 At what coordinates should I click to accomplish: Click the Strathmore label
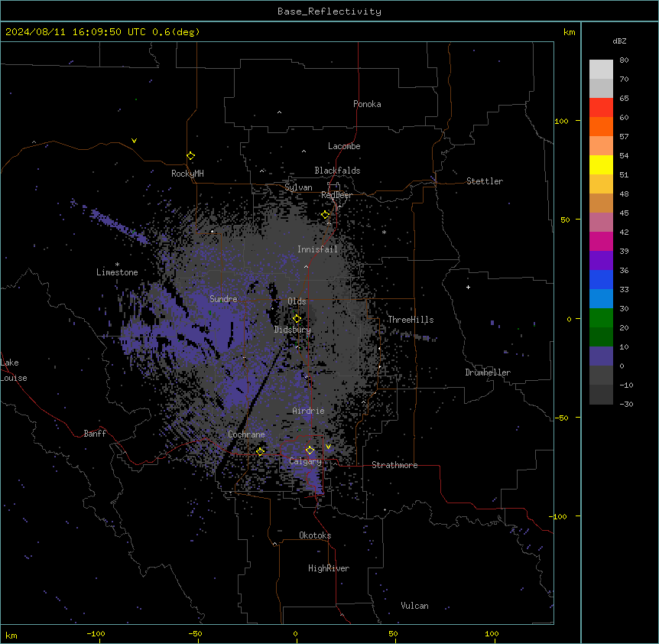(x=394, y=465)
